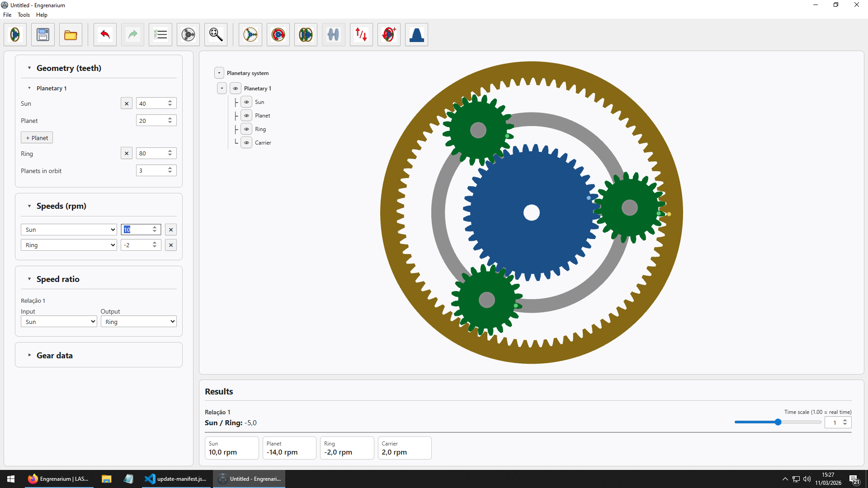The width and height of the screenshot is (868, 488).
Task: Open the Tools menu
Action: click(24, 14)
